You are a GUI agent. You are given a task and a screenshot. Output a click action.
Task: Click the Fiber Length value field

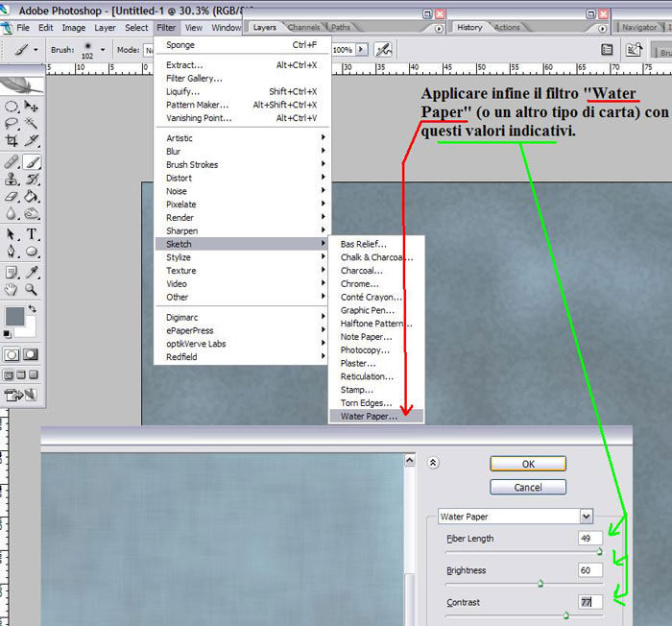click(590, 538)
